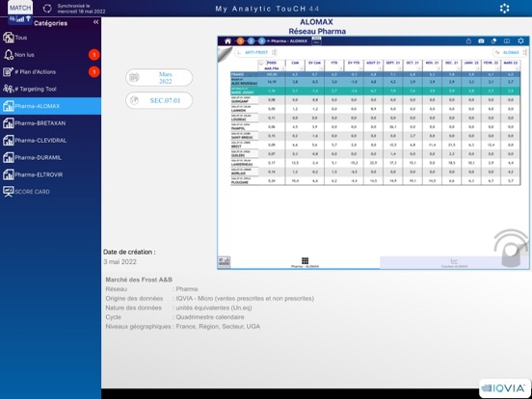
Task: Click the MARIE JOIGNY sector row
Action: [x=375, y=91]
